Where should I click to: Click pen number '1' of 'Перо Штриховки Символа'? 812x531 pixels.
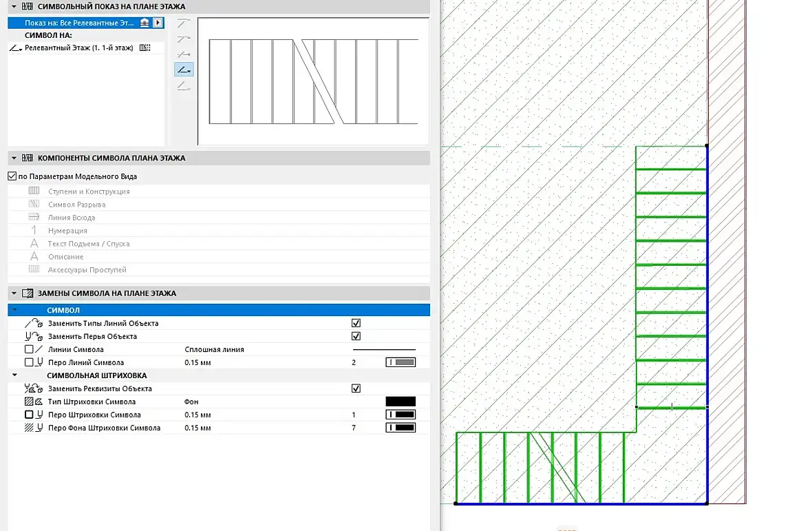tap(354, 415)
